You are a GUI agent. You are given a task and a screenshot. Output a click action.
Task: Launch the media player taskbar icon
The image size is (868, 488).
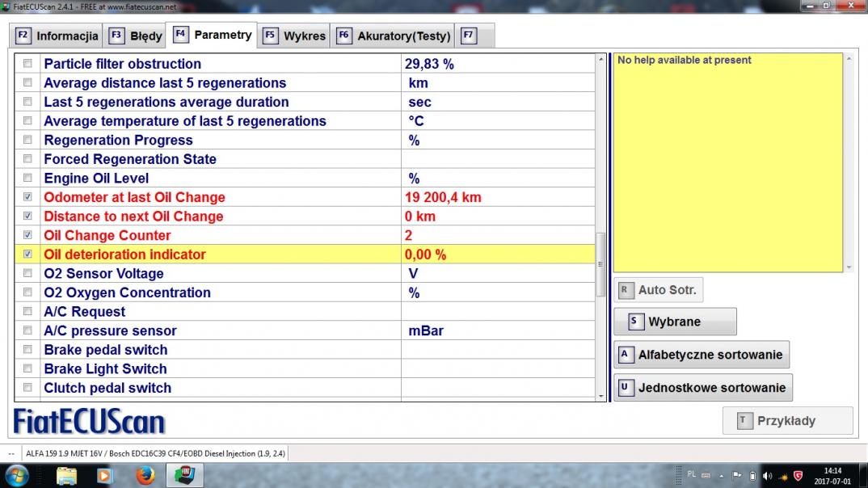click(104, 476)
